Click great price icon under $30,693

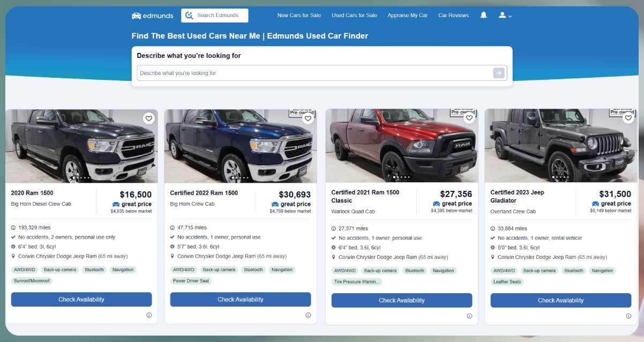(x=275, y=204)
